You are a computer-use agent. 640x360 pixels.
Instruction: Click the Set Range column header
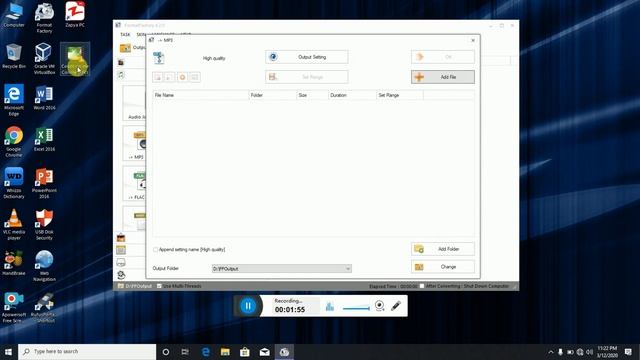[x=400, y=95]
